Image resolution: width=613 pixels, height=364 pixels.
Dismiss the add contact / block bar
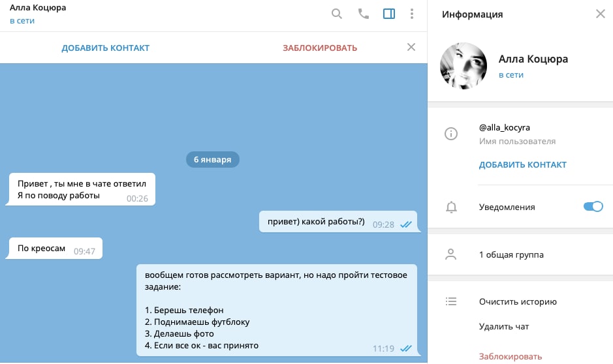(x=411, y=47)
